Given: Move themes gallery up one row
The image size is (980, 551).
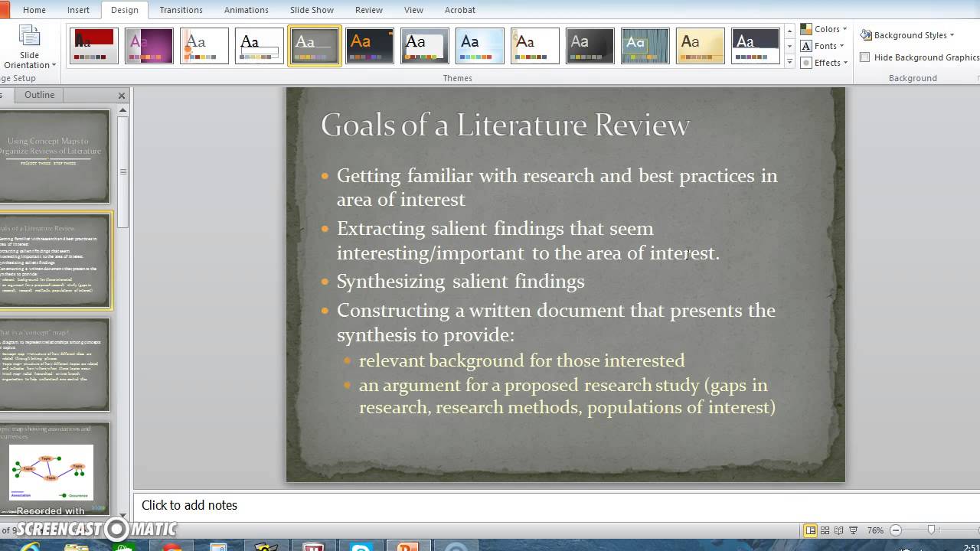Looking at the screenshot, I should coord(789,31).
